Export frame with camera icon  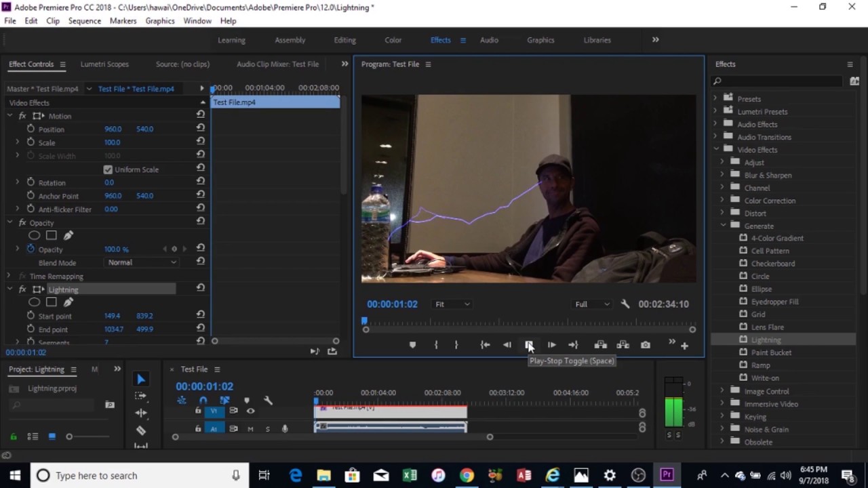pyautogui.click(x=646, y=345)
